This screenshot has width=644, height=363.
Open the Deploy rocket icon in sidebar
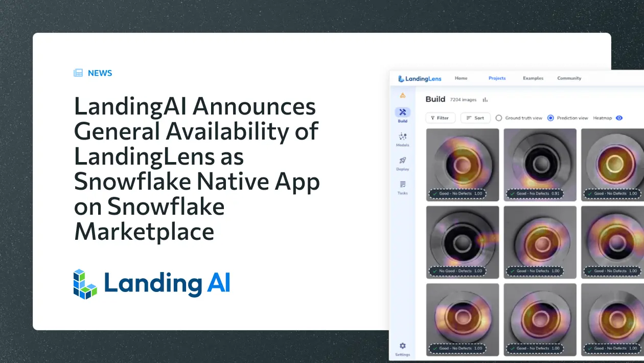[403, 161]
